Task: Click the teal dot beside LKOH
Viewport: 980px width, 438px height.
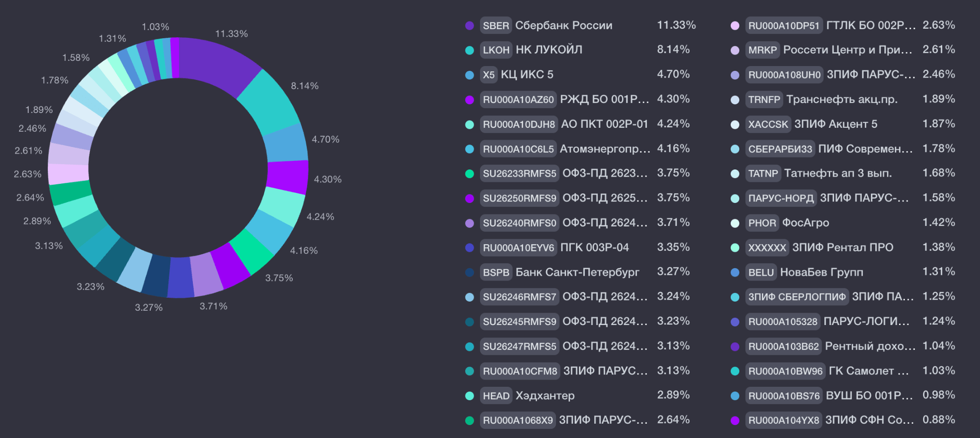Action: pyautogui.click(x=469, y=50)
